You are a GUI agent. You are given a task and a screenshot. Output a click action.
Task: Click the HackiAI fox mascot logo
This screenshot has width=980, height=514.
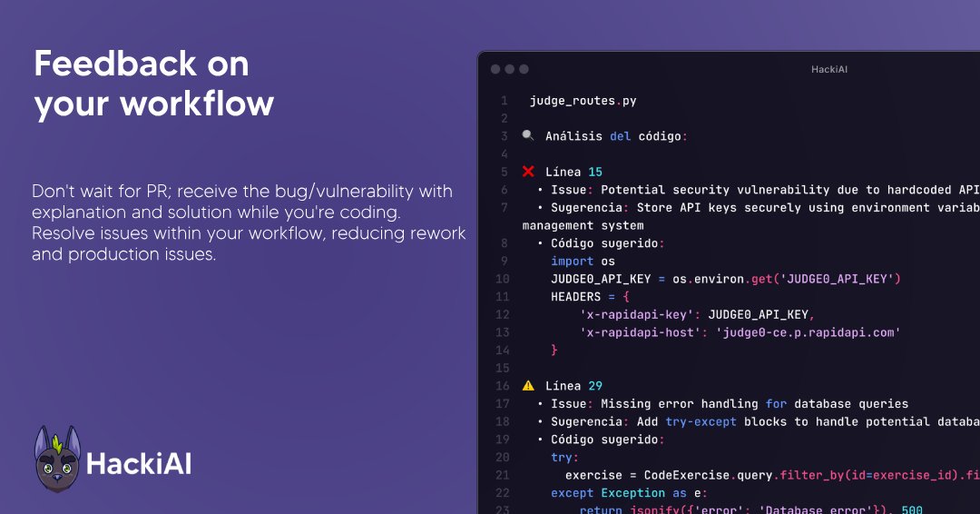pos(57,459)
